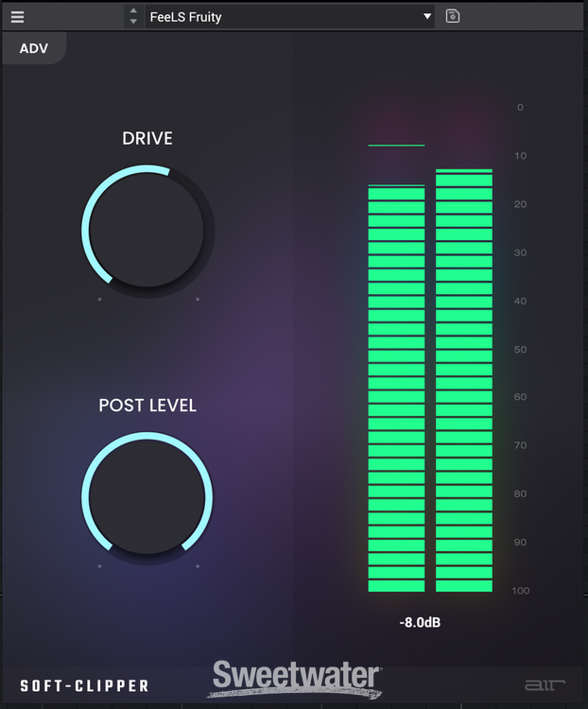
Task: Open the hamburger menu in the top bar
Action: [x=18, y=17]
